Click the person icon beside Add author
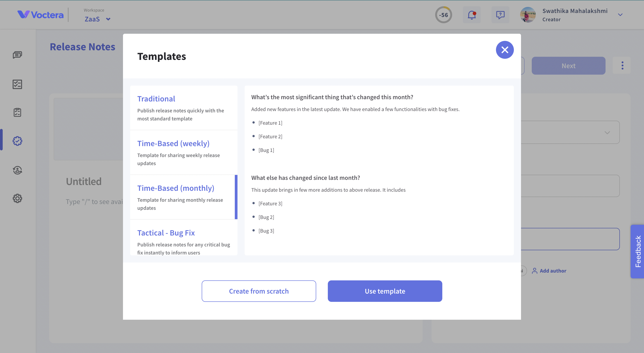The height and width of the screenshot is (353, 644). click(534, 271)
